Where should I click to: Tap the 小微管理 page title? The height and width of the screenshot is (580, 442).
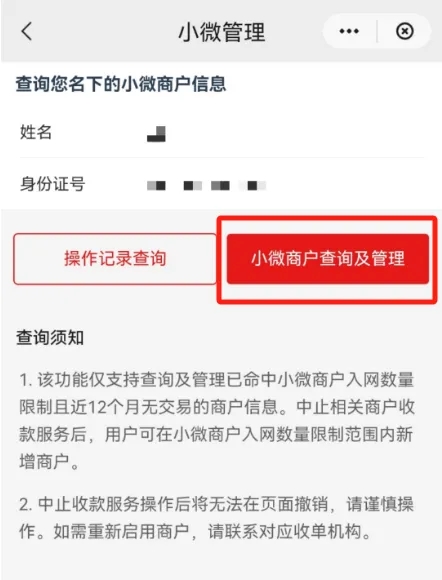click(222, 32)
